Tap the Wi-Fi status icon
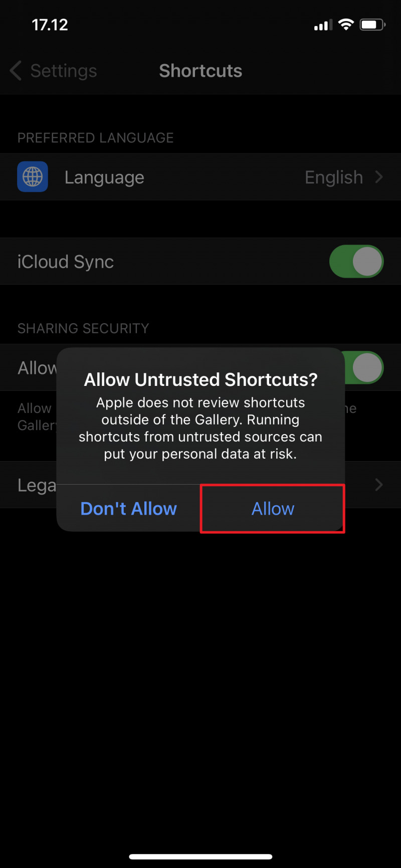The height and width of the screenshot is (868, 401). [x=346, y=25]
